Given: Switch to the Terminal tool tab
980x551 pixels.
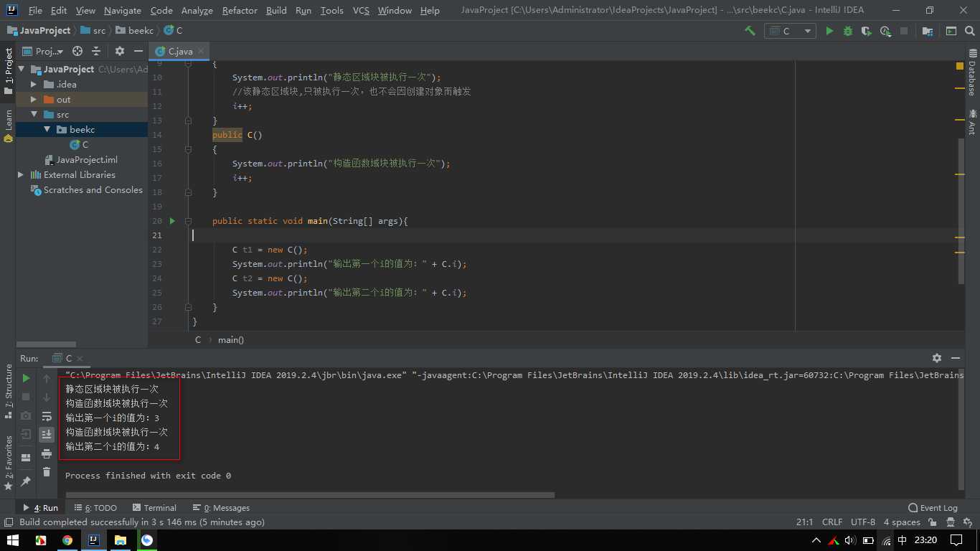Looking at the screenshot, I should pyautogui.click(x=153, y=507).
